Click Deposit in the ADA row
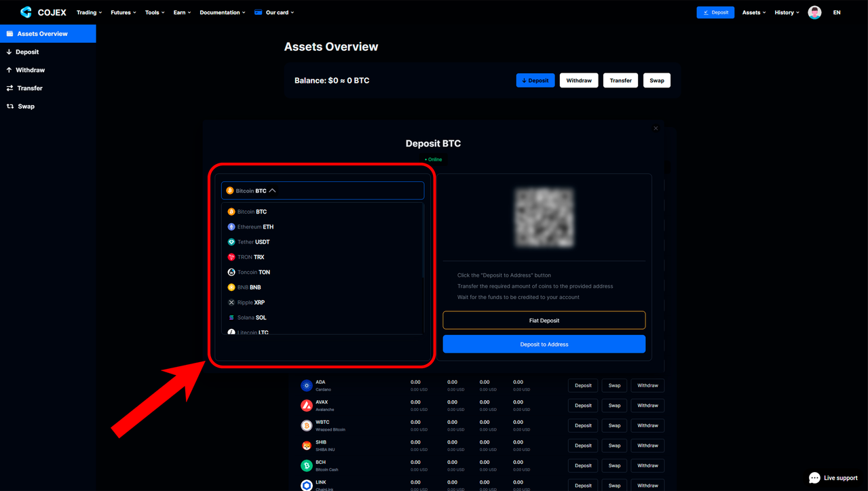The width and height of the screenshot is (868, 491). (583, 385)
